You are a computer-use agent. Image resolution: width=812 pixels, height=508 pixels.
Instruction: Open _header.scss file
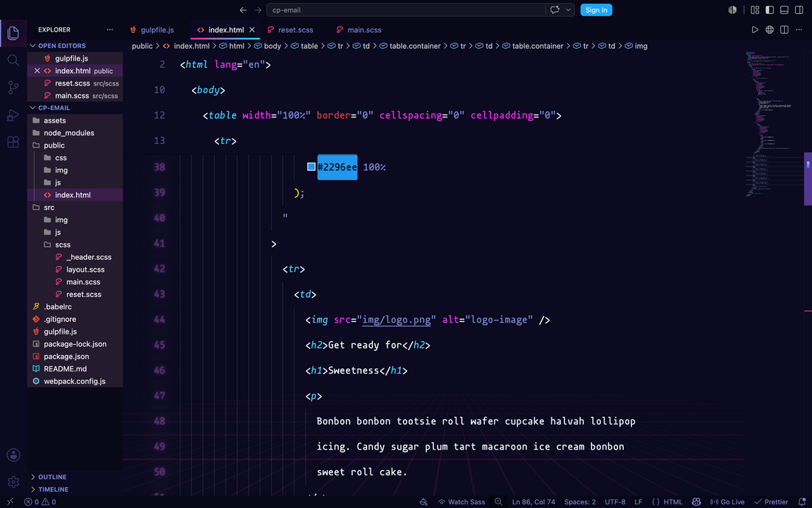coord(75,258)
